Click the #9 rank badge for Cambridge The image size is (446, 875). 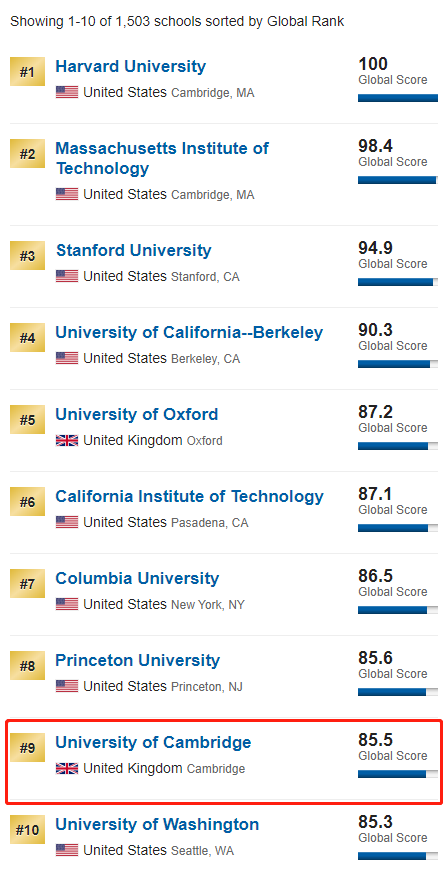[x=27, y=748]
